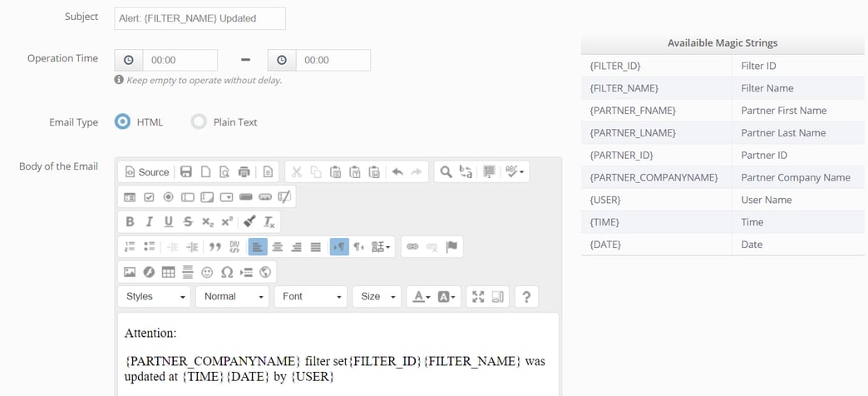
Task: Select the Plain Text email type
Action: 199,121
